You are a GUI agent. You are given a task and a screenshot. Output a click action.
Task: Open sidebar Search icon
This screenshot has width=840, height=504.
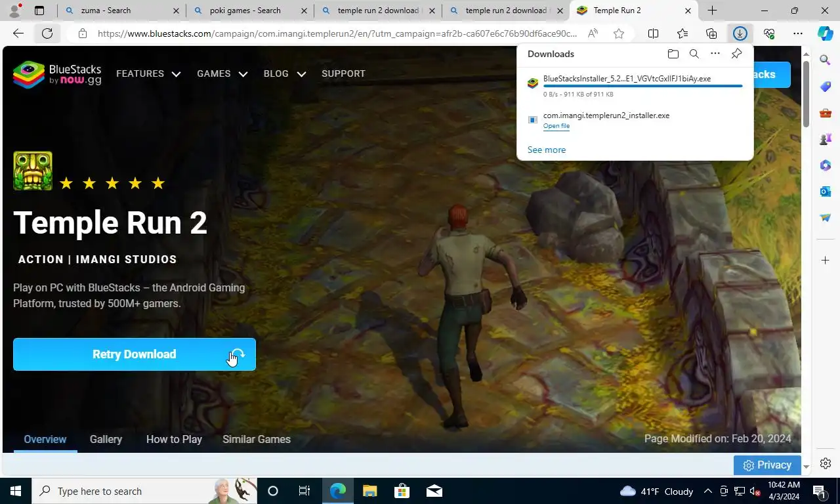pyautogui.click(x=826, y=60)
